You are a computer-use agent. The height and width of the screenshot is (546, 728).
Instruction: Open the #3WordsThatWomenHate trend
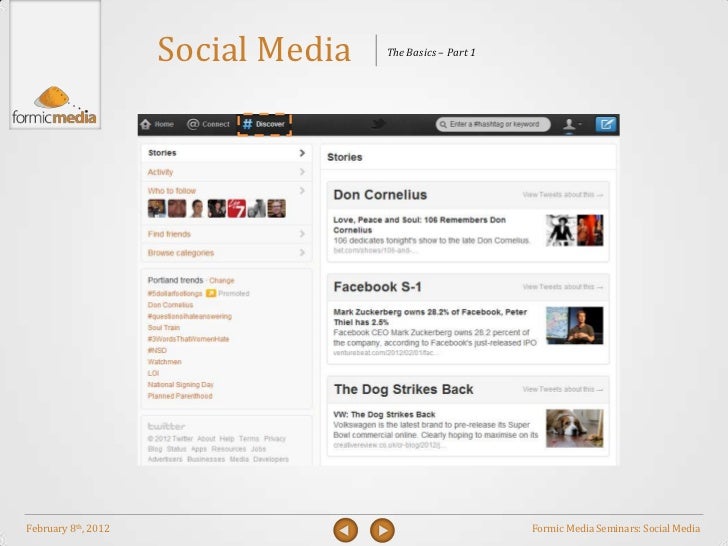pyautogui.click(x=188, y=339)
